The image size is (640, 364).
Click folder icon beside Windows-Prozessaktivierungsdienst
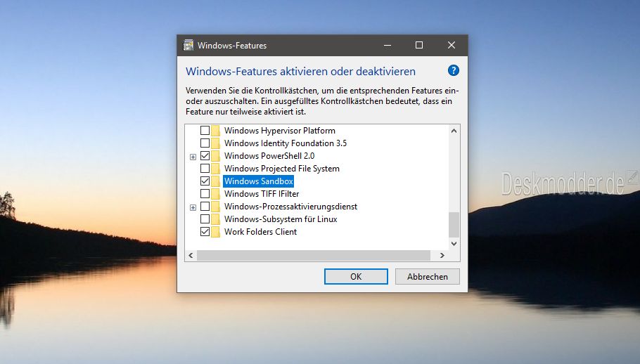pyautogui.click(x=215, y=207)
